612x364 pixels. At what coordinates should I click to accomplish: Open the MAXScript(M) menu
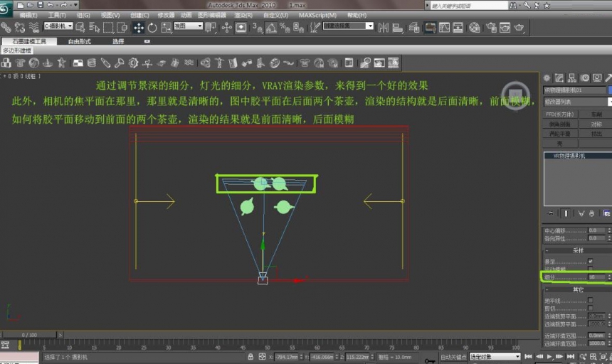(317, 15)
